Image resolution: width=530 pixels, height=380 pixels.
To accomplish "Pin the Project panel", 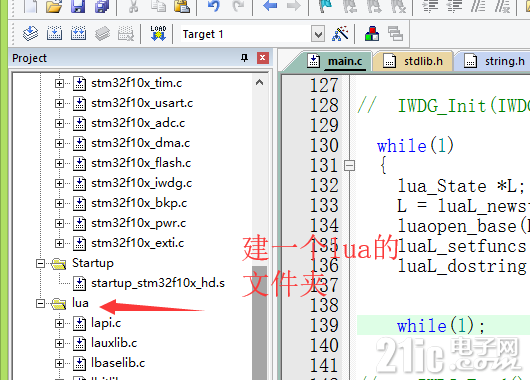I will 244,58.
